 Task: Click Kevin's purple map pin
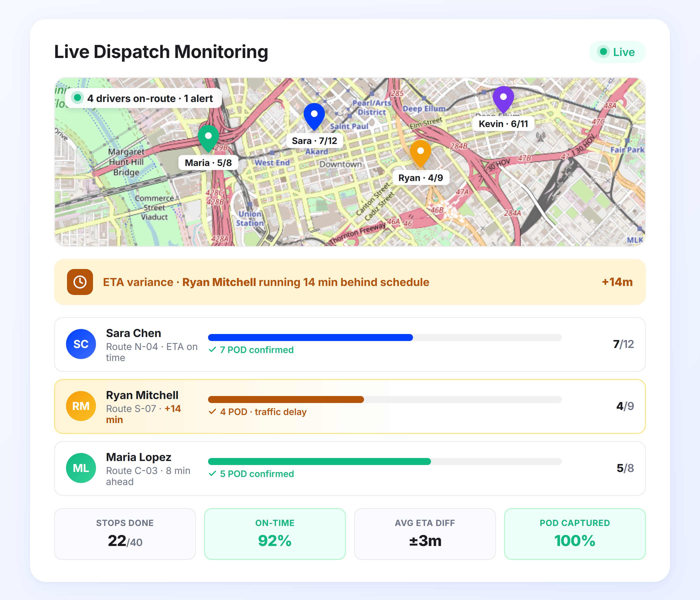pyautogui.click(x=503, y=100)
